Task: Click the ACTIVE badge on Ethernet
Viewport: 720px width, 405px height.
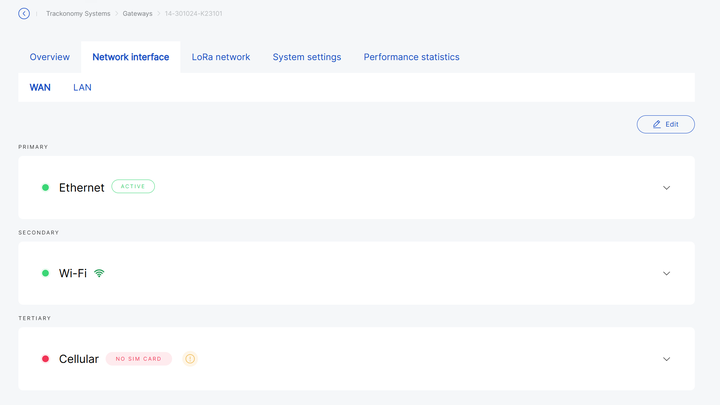Action: (x=133, y=187)
